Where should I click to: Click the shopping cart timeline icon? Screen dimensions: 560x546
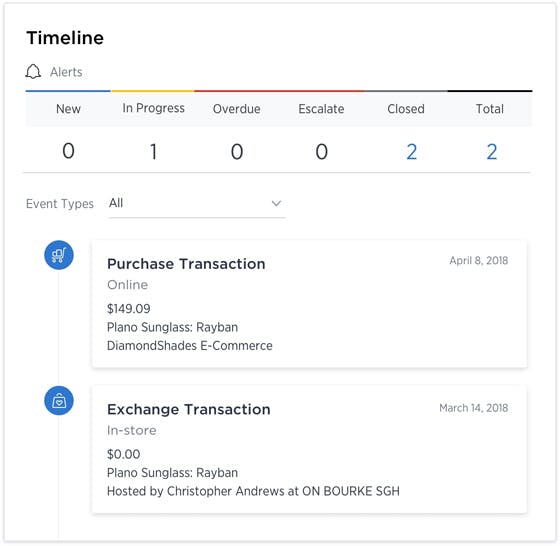point(59,255)
